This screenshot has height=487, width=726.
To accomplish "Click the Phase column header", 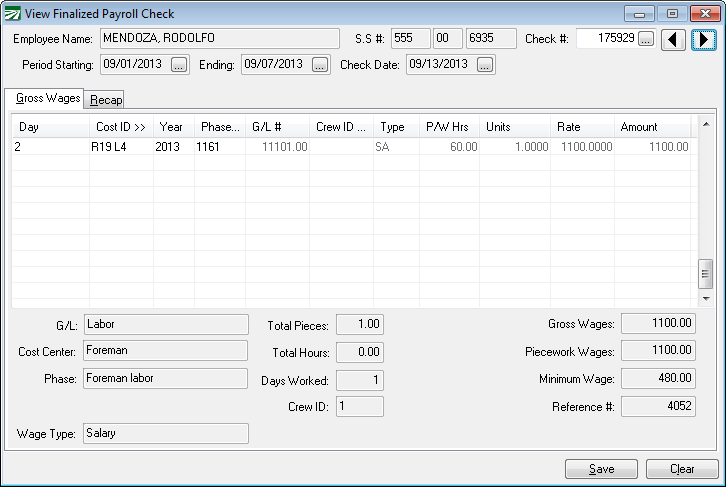I will pos(218,127).
